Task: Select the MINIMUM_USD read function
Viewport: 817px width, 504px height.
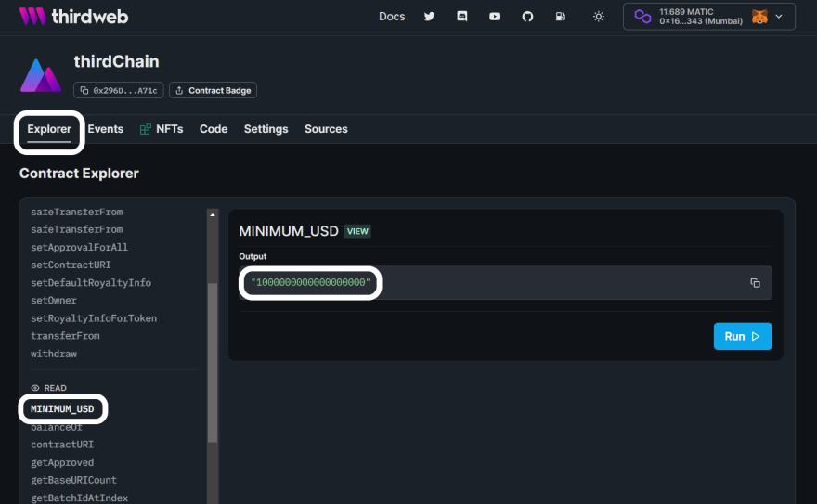Action: pos(62,408)
